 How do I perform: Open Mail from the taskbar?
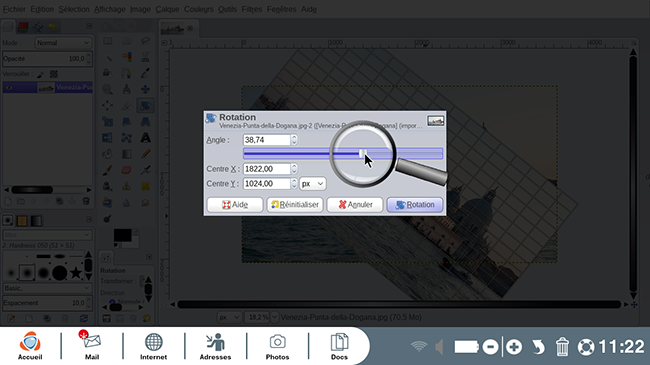(92, 346)
